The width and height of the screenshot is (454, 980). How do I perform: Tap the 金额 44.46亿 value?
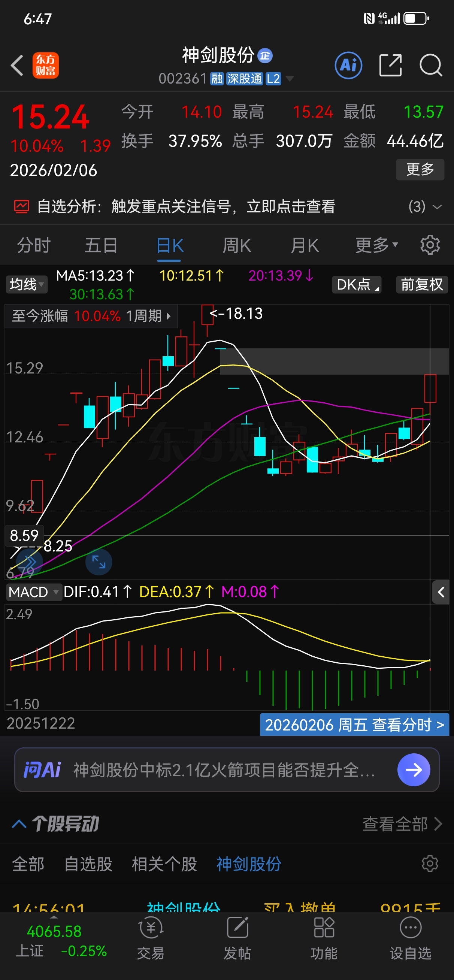pos(415,141)
